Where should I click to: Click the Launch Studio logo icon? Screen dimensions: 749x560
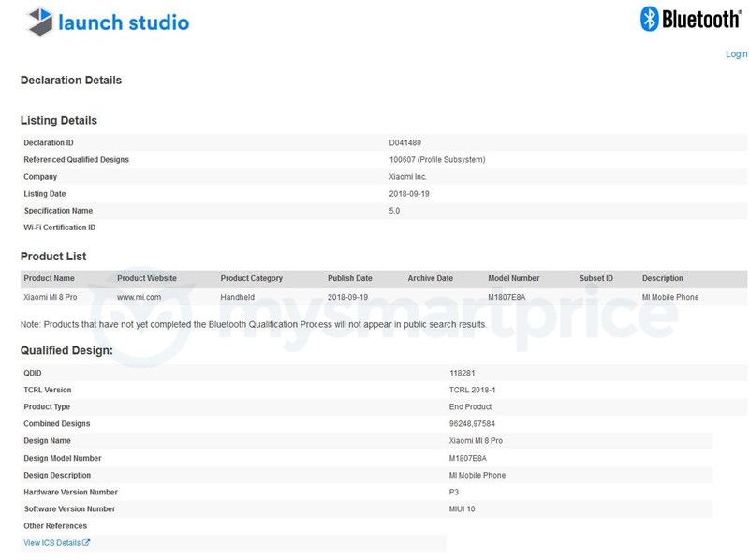point(39,22)
